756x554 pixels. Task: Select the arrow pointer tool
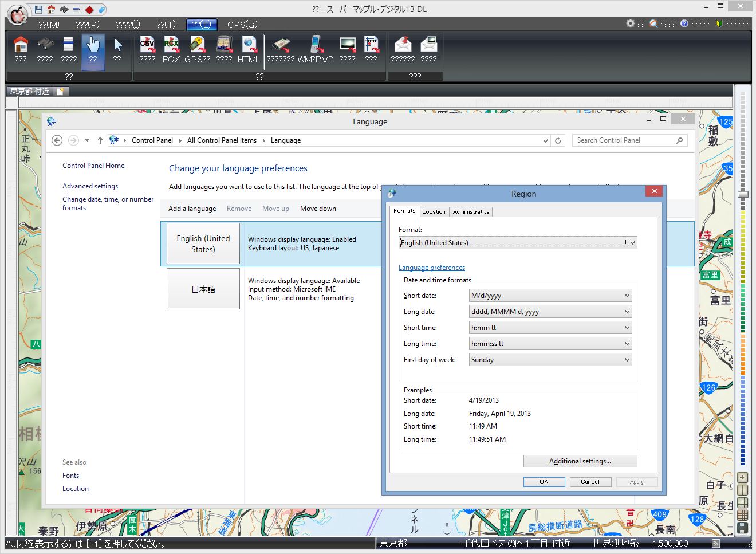coord(118,44)
